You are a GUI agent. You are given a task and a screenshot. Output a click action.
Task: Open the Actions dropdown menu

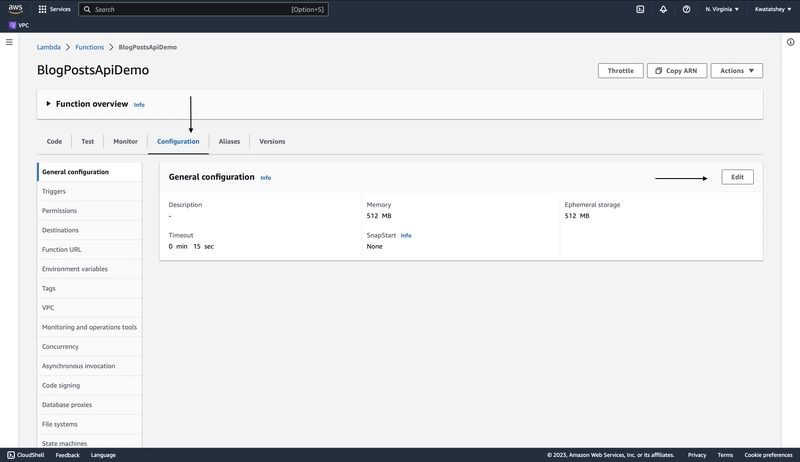[737, 71]
